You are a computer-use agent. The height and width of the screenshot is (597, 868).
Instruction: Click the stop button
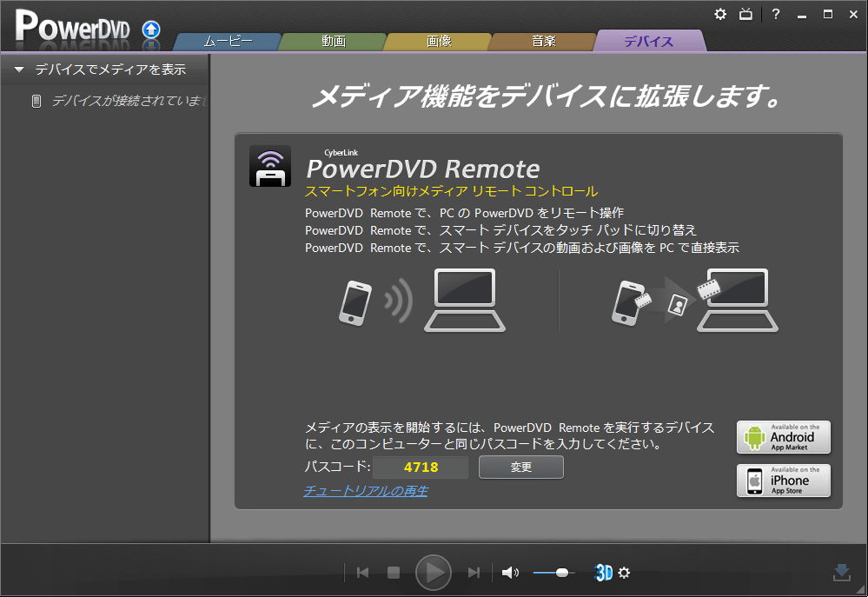click(394, 573)
